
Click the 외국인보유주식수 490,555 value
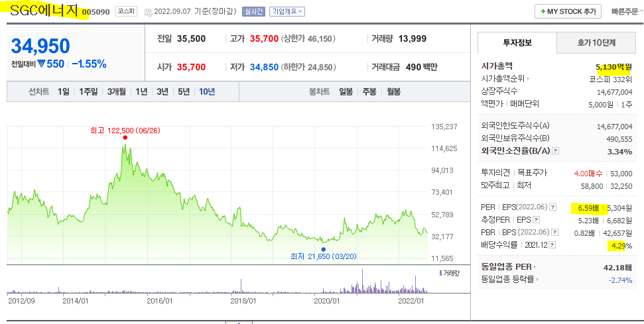point(619,139)
